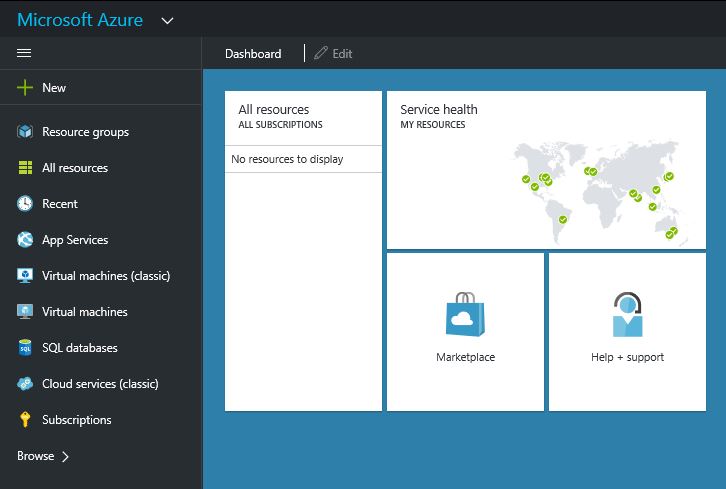Viewport: 726px width, 489px height.
Task: Click the green plus New icon
Action: pos(25,88)
